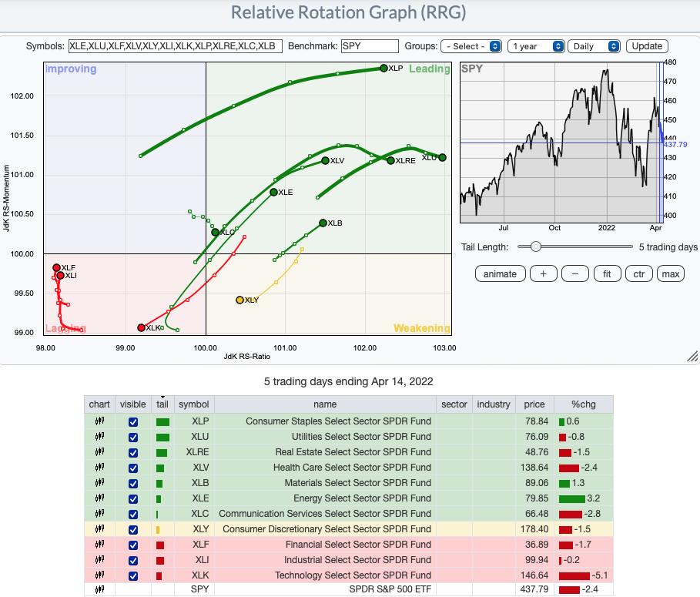Screen dimensions: 700x597
Task: Uncheck visibility for XLB
Action: click(133, 484)
